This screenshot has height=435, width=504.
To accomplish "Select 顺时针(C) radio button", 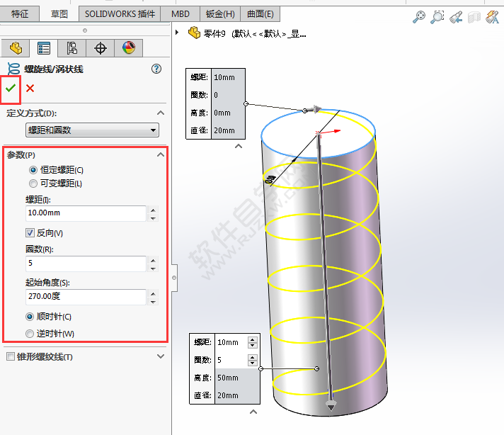I will (x=30, y=317).
